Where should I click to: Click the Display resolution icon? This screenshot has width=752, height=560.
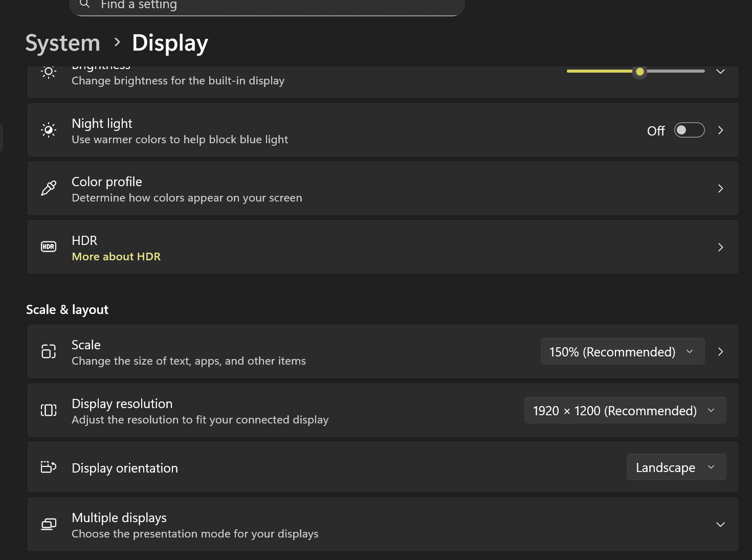49,410
